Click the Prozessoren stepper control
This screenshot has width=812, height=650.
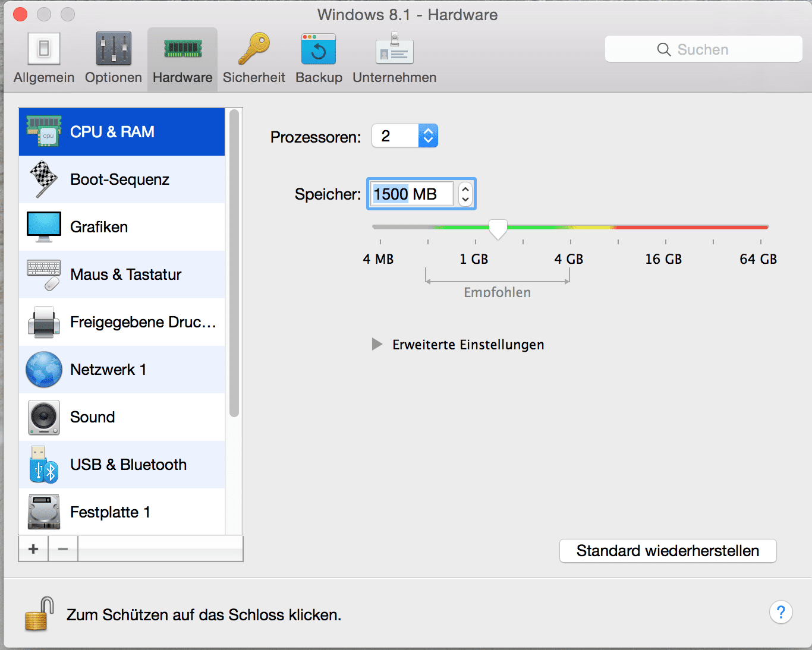[x=427, y=135]
